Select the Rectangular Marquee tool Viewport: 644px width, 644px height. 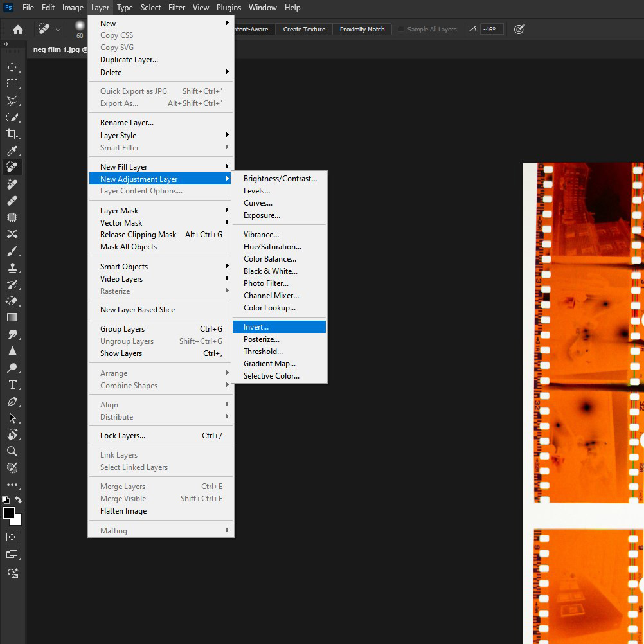12,84
